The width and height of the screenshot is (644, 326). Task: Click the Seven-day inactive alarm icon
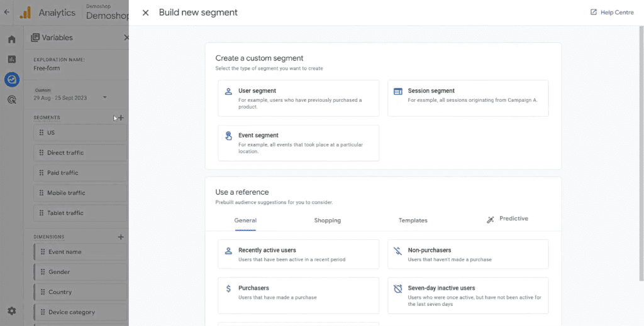(x=397, y=289)
